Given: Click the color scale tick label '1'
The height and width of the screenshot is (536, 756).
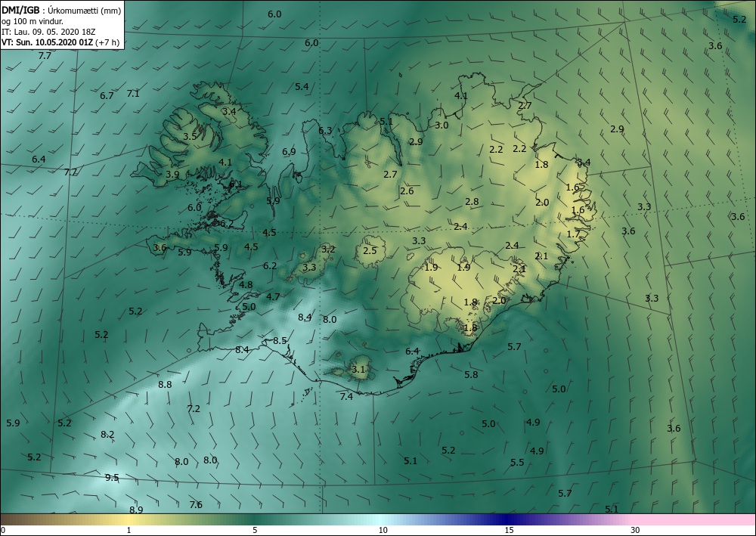Looking at the screenshot, I should point(129,530).
